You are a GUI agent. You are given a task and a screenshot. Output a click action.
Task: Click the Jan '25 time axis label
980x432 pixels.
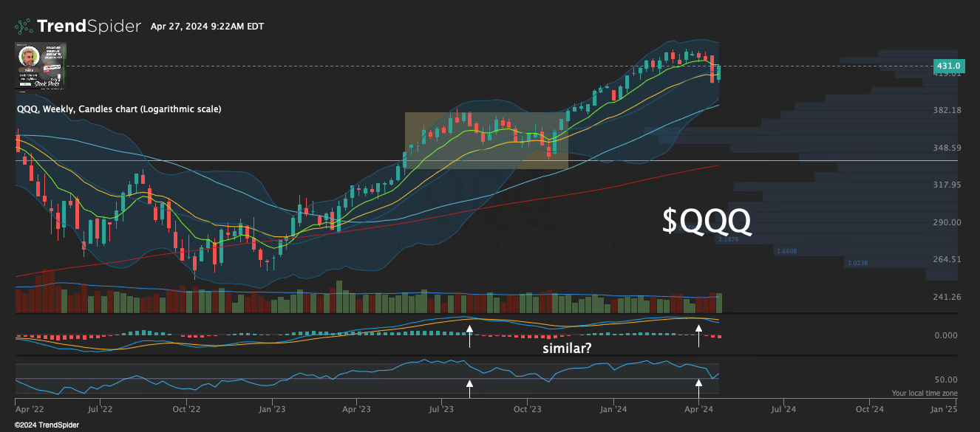click(x=945, y=408)
